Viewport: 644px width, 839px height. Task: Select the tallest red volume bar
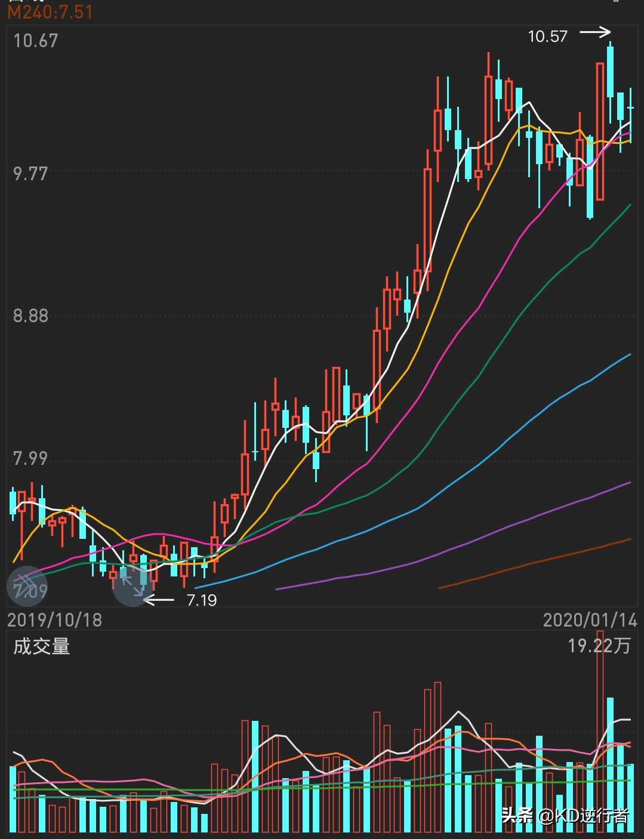pyautogui.click(x=600, y=731)
